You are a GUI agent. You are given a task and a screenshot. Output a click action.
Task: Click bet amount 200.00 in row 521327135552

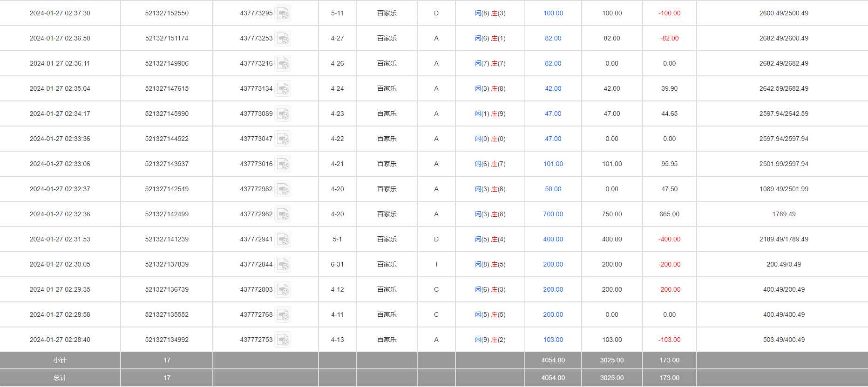(x=553, y=314)
